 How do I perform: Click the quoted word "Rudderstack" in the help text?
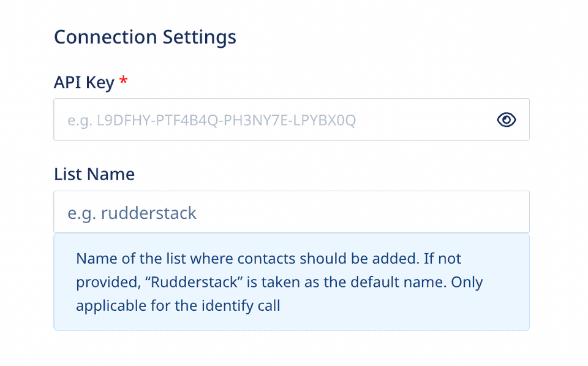coord(194,282)
